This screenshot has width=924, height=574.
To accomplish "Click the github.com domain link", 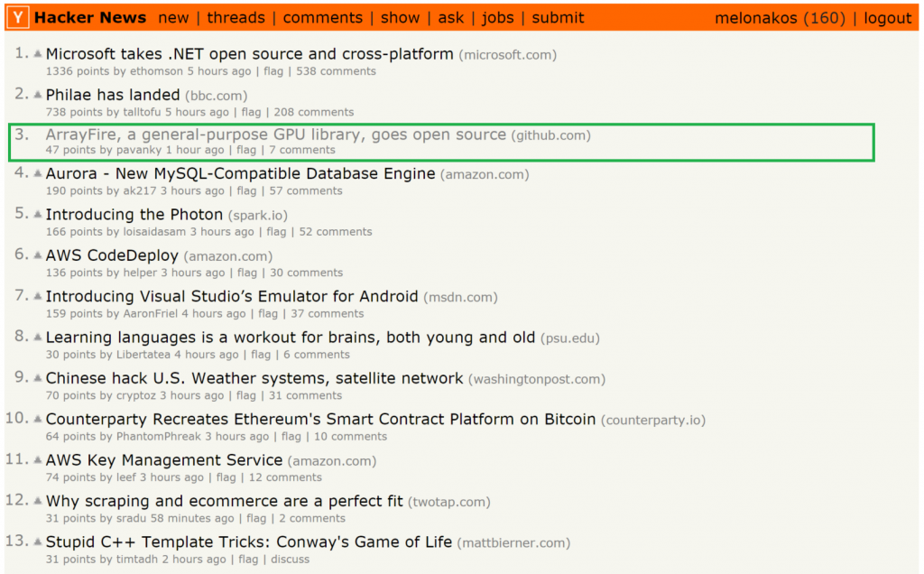I will (x=551, y=135).
